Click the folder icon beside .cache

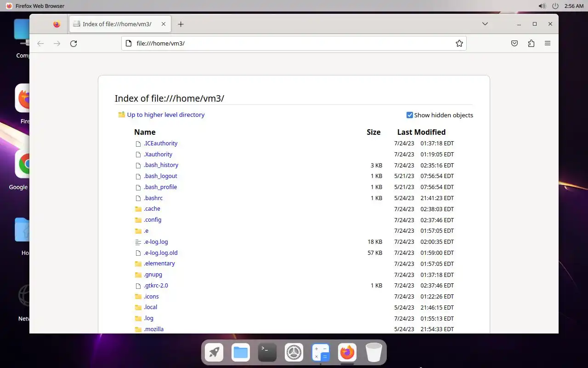(x=138, y=209)
